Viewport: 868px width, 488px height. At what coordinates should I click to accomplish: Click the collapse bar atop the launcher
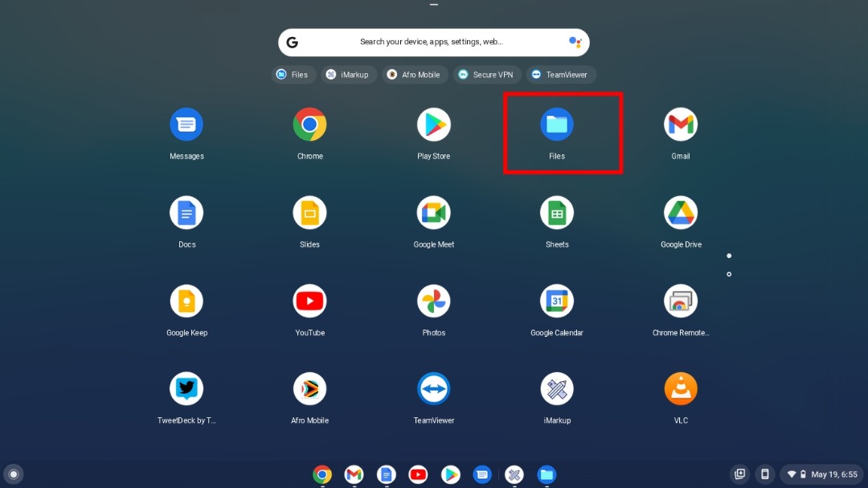pyautogui.click(x=434, y=5)
